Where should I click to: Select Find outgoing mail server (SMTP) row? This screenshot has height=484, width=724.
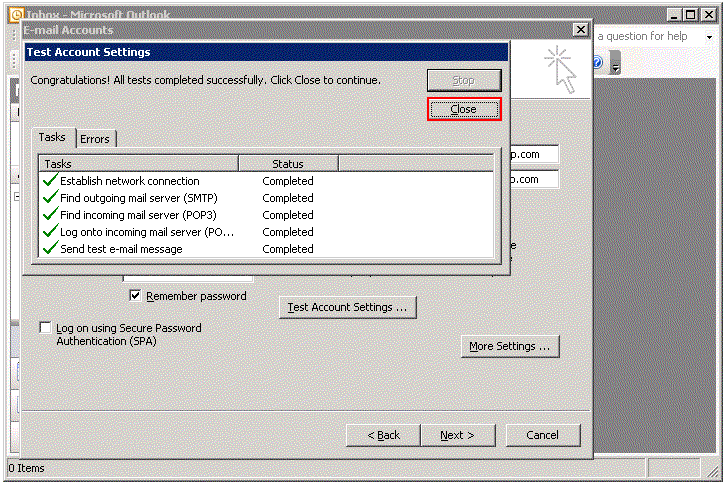point(266,198)
